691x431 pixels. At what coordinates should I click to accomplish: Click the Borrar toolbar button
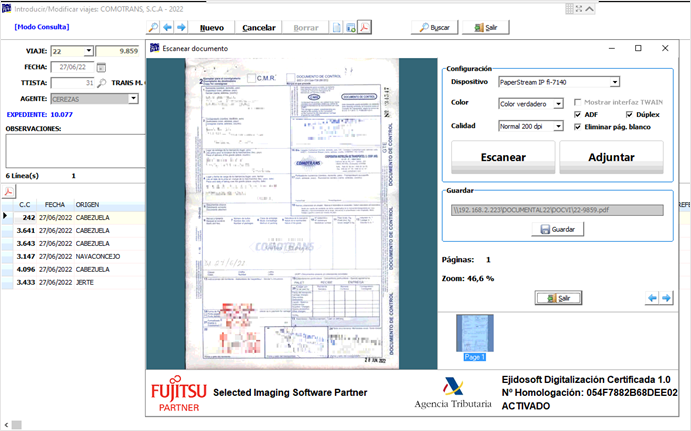tap(306, 27)
